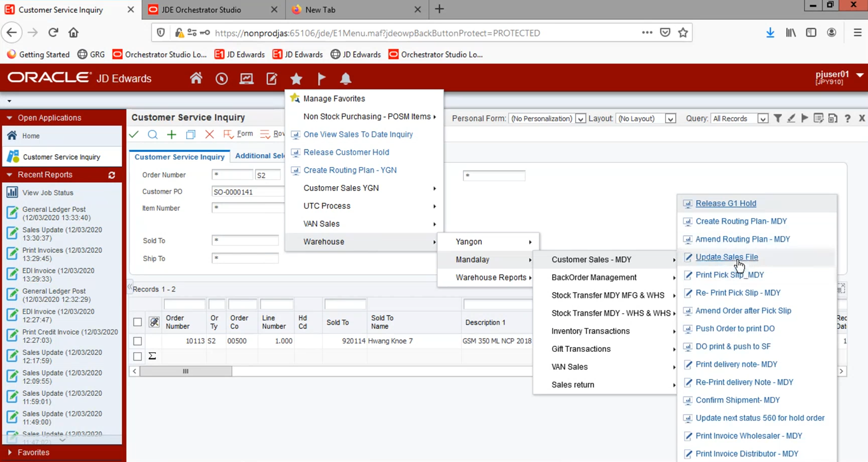This screenshot has height=462, width=868.
Task: Open the Personal Form dropdown
Action: [580, 119]
